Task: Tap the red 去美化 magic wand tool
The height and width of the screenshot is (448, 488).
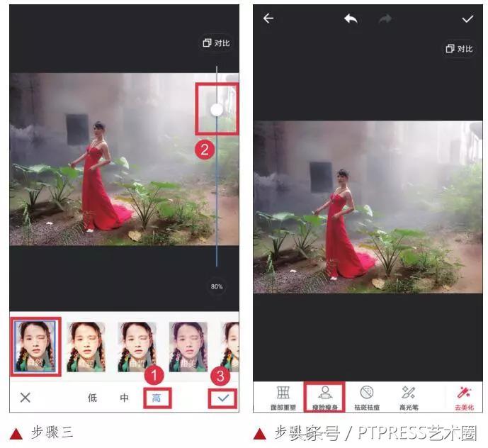Action: click(464, 398)
